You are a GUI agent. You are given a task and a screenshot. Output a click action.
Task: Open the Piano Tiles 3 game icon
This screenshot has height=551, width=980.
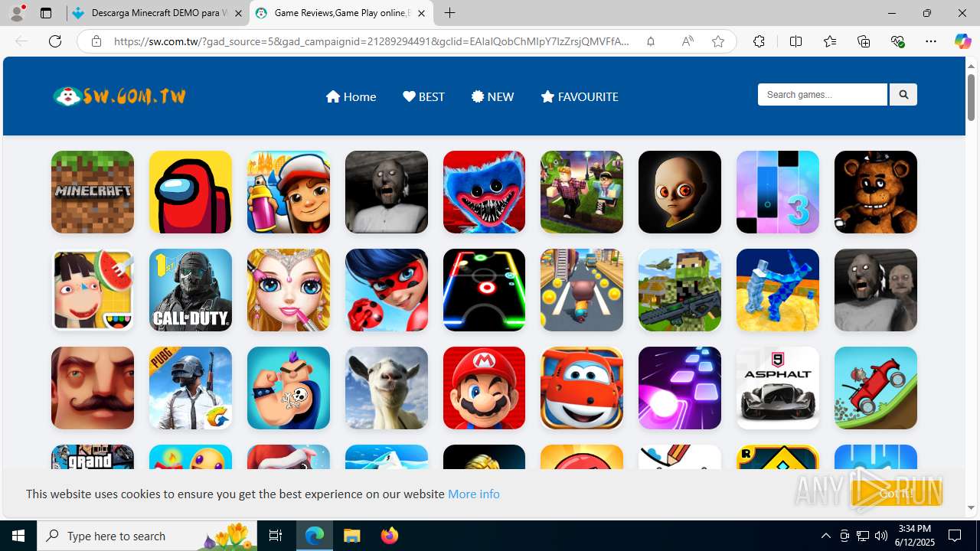[x=778, y=192]
